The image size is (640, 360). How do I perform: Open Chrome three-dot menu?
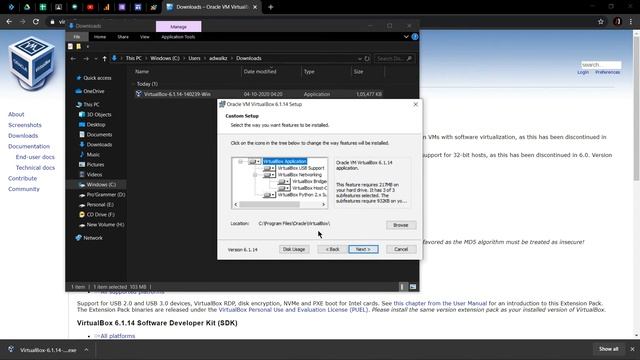point(631,22)
